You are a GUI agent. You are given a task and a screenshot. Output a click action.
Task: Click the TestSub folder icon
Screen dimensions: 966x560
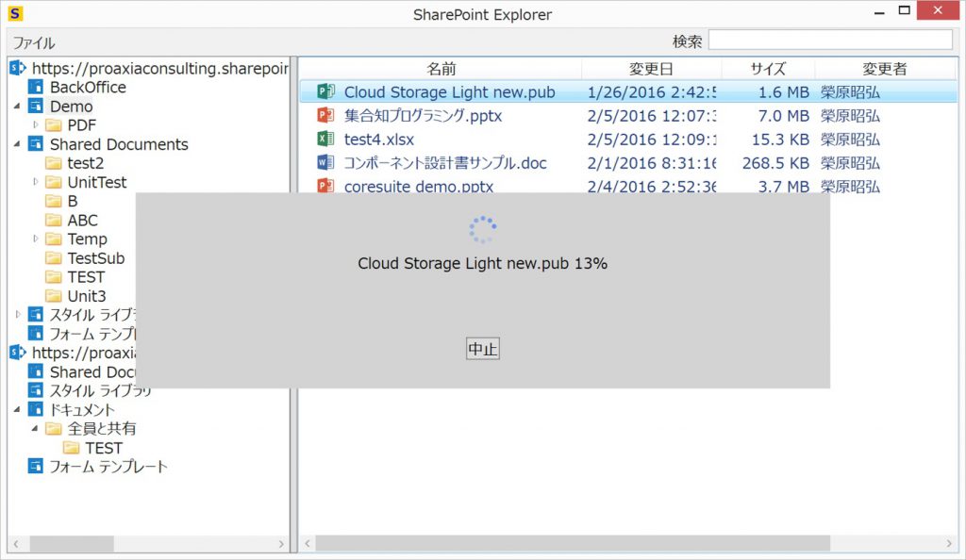click(x=54, y=258)
